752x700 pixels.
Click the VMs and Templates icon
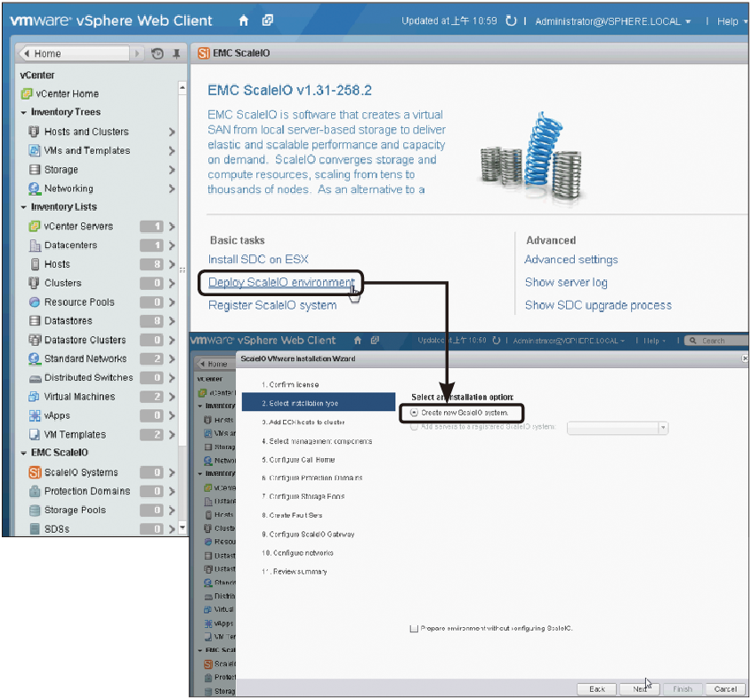(34, 150)
